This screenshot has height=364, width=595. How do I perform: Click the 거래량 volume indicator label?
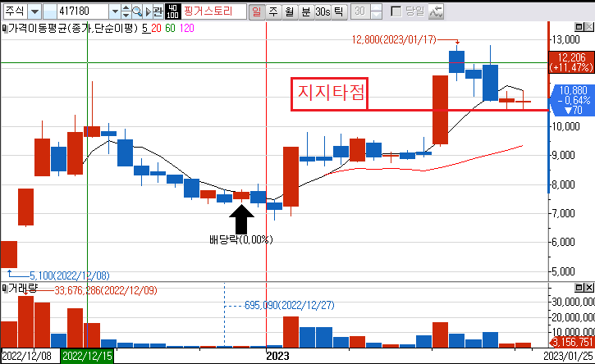23,289
